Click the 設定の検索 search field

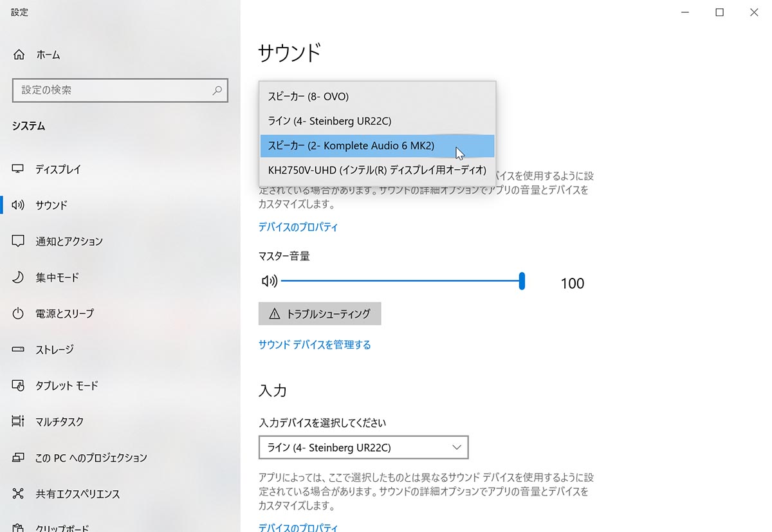click(120, 90)
